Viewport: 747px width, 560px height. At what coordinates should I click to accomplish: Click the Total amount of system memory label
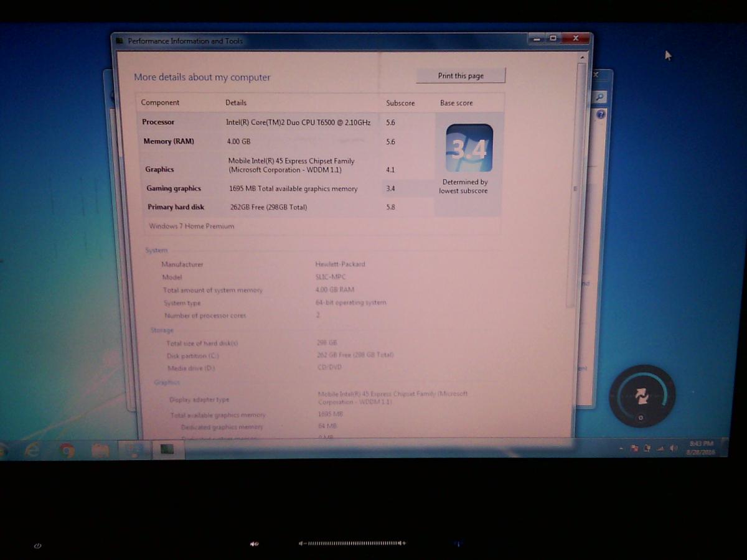(213, 290)
